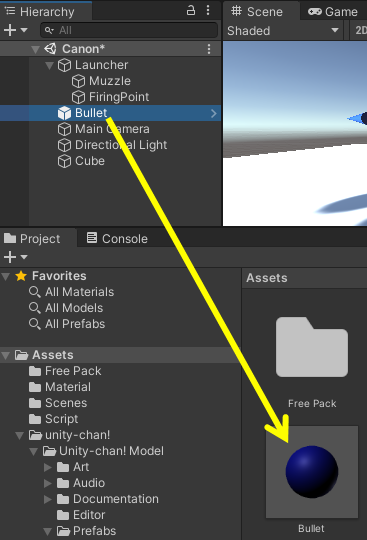Collapse the Favorites section
The height and width of the screenshot is (540, 367).
6,276
